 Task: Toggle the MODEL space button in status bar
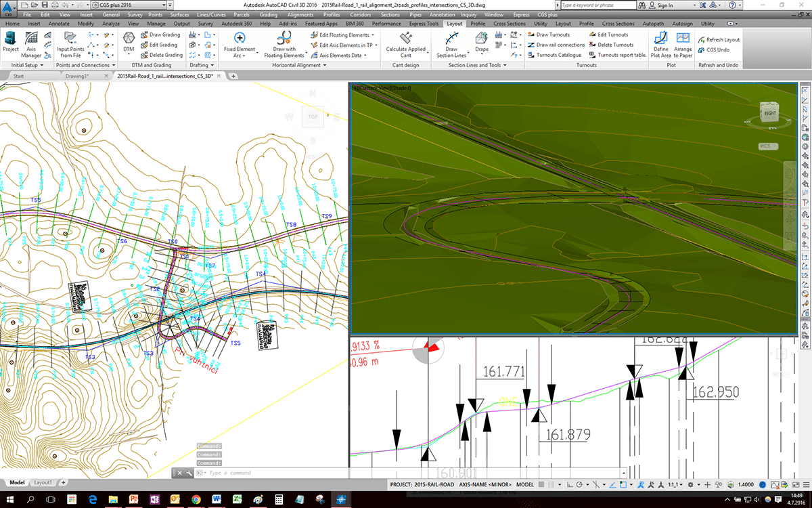524,485
